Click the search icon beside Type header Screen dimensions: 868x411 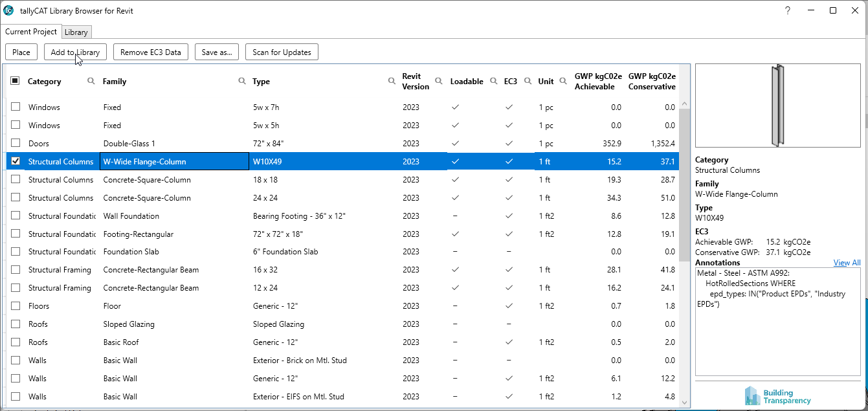[392, 81]
